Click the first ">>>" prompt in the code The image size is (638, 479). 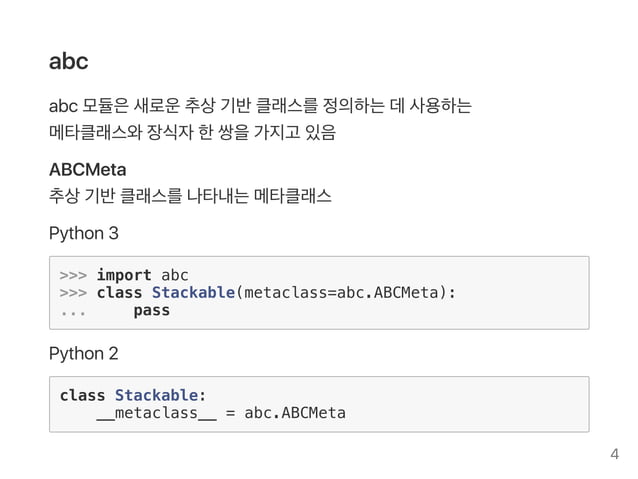[x=73, y=276]
